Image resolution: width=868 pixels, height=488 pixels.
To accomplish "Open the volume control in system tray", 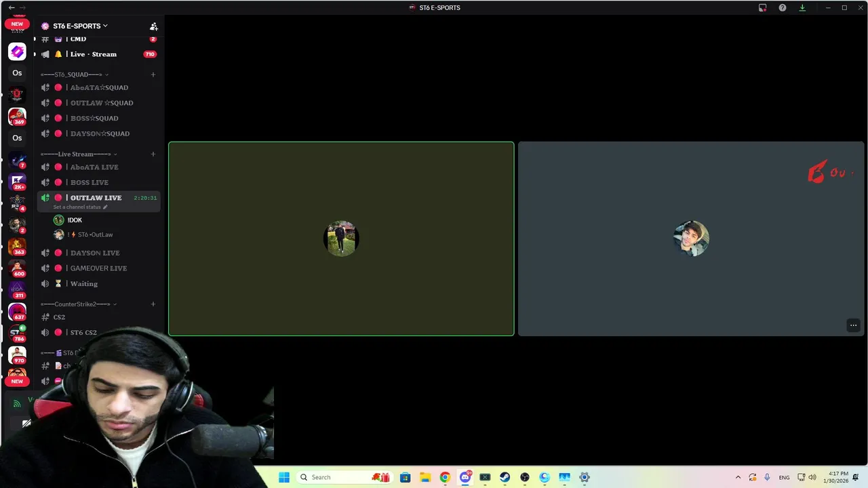I will pyautogui.click(x=812, y=477).
